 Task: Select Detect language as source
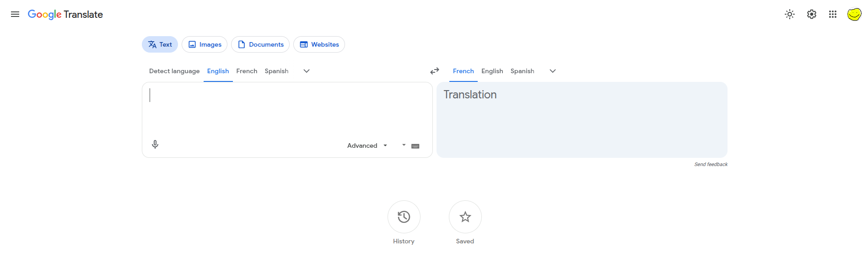(174, 71)
